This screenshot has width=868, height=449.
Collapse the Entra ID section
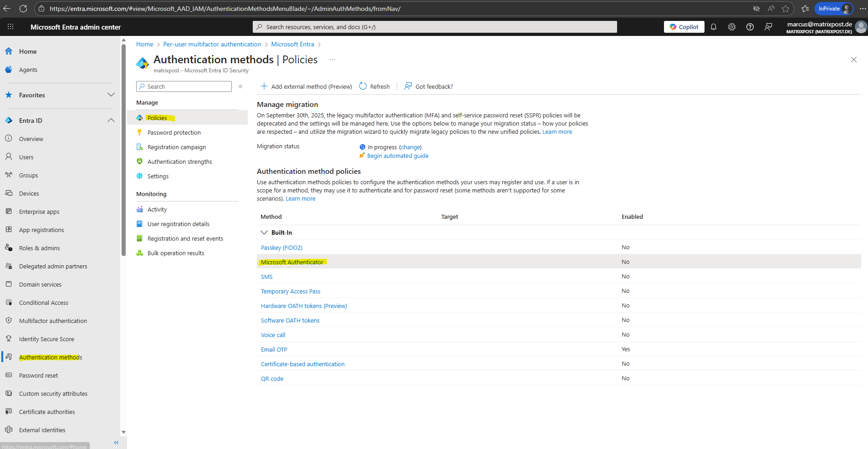click(111, 121)
